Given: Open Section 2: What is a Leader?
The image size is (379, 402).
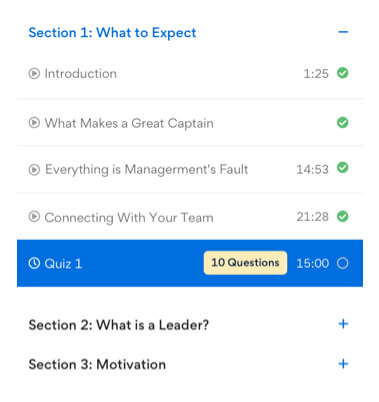Looking at the screenshot, I should [119, 325].
